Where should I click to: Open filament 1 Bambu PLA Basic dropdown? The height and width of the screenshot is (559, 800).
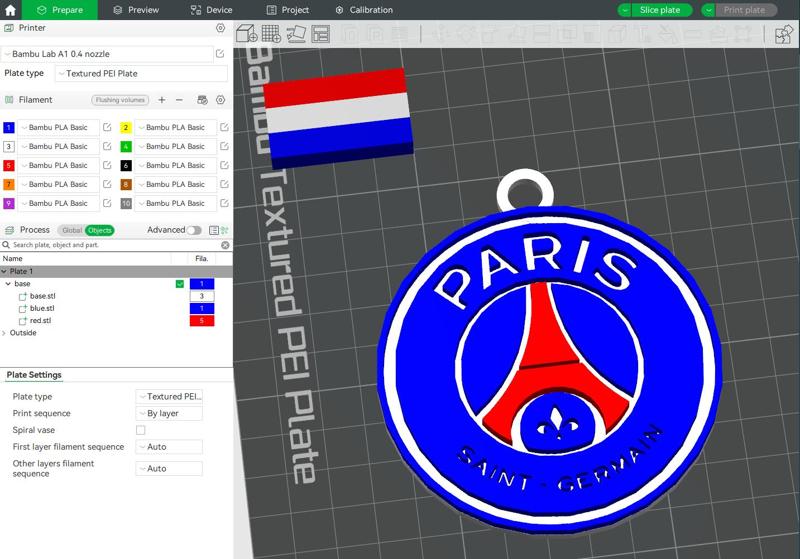59,128
